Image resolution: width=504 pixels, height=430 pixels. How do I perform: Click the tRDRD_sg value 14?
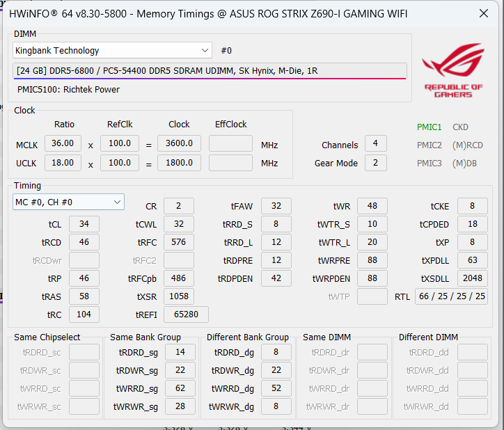180,352
